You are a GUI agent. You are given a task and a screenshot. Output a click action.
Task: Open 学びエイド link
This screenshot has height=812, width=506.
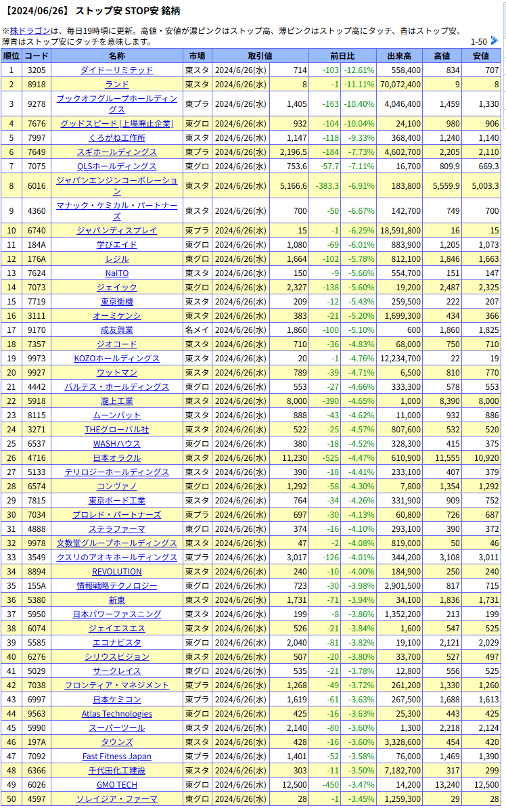point(116,244)
